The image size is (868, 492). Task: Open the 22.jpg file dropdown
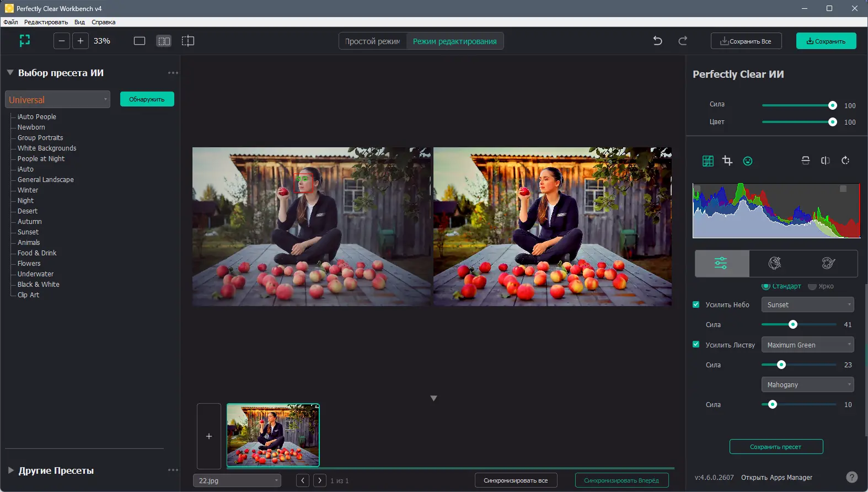tap(237, 480)
